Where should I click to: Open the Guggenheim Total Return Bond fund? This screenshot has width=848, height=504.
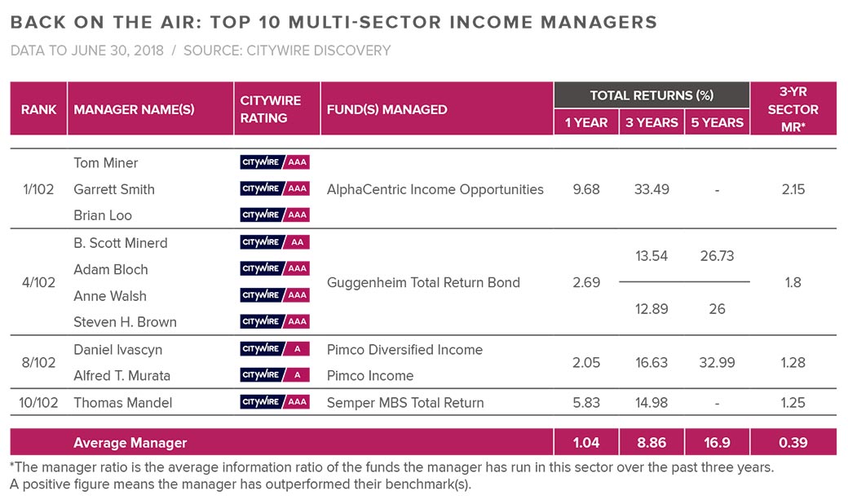[x=423, y=283]
